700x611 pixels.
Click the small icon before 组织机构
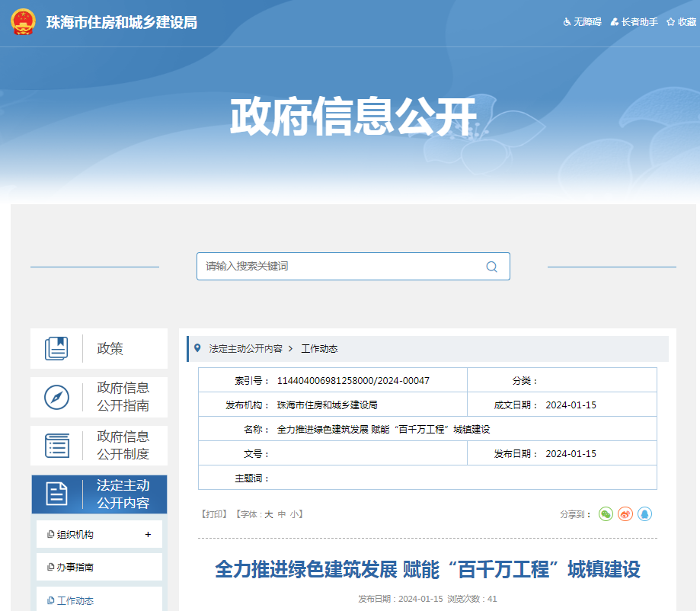point(51,534)
